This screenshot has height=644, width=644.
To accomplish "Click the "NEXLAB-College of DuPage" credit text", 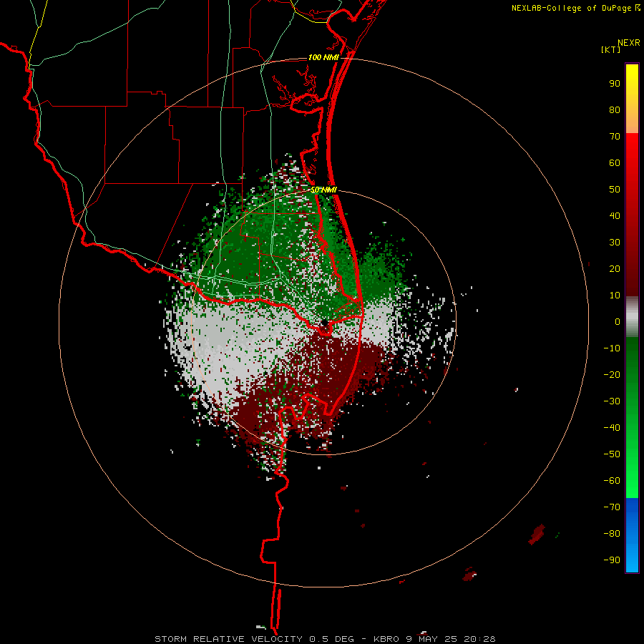I will pyautogui.click(x=571, y=8).
